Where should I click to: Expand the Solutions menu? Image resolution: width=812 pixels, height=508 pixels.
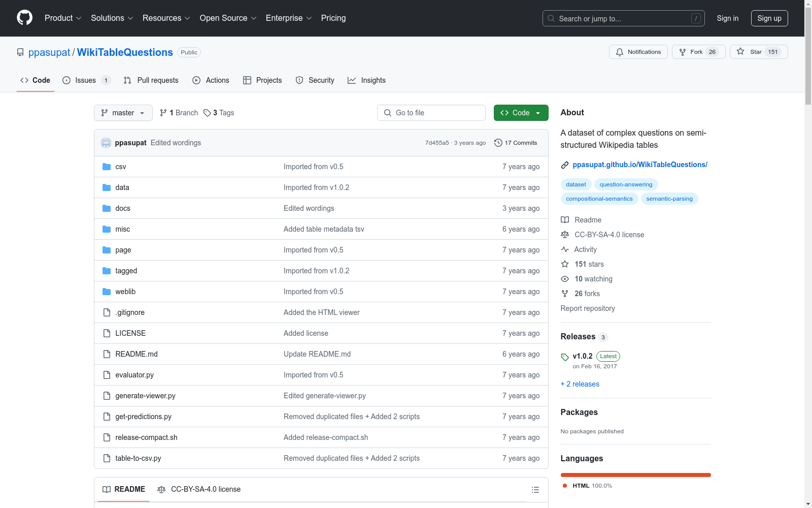click(x=112, y=18)
